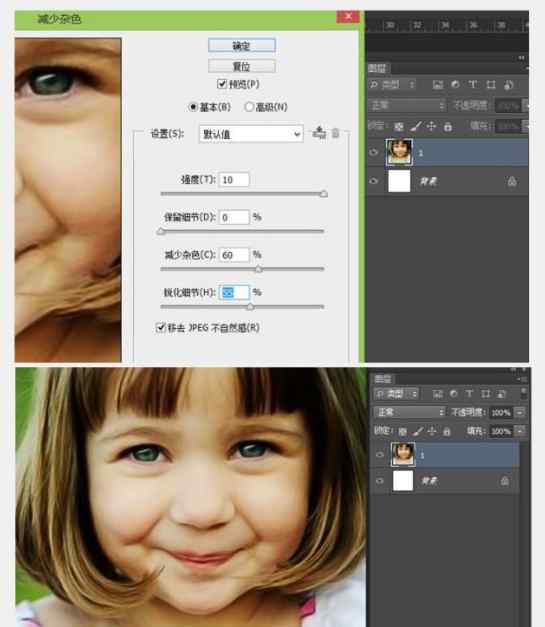Toggle the 预览(P) preview checkbox
Viewport: 545px width, 627px height.
222,84
